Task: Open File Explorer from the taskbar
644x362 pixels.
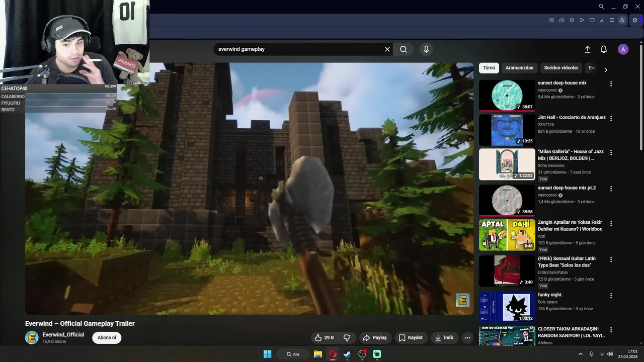Action: [x=318, y=354]
